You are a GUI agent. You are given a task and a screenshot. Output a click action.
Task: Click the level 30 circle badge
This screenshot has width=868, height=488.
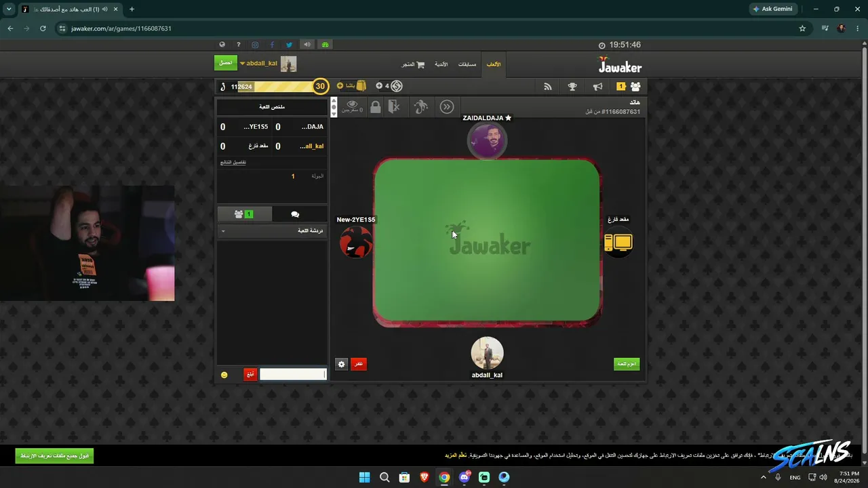320,86
